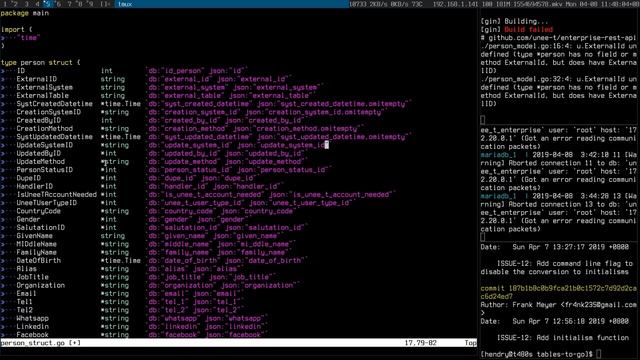Click the tmux window title in top bar
Screen dimensions: 640x360
click(x=124, y=4)
